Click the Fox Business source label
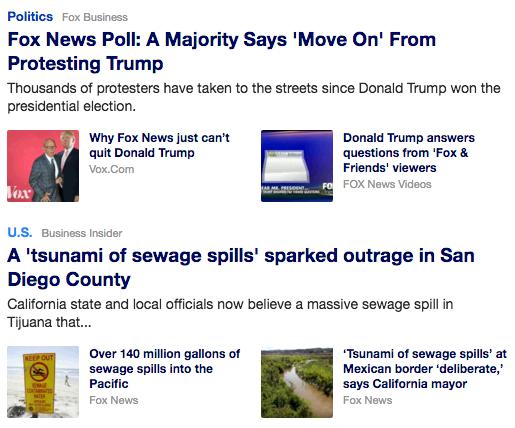This screenshot has width=515, height=428. click(95, 17)
